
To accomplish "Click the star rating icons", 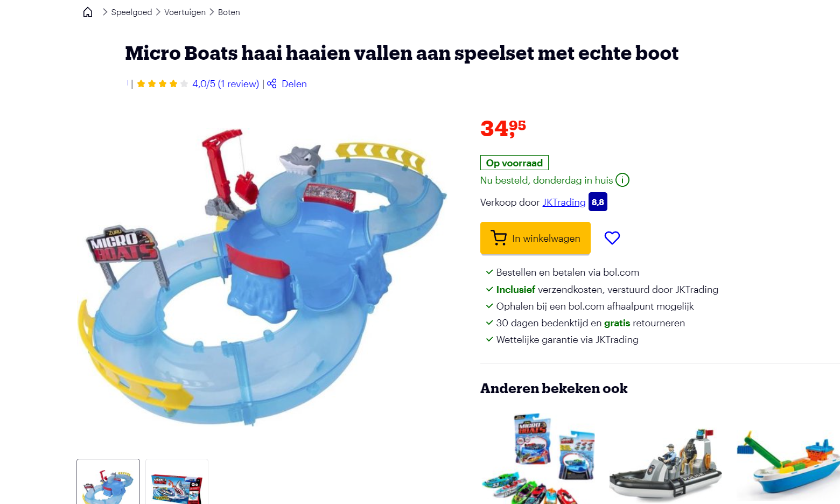I will tap(162, 83).
